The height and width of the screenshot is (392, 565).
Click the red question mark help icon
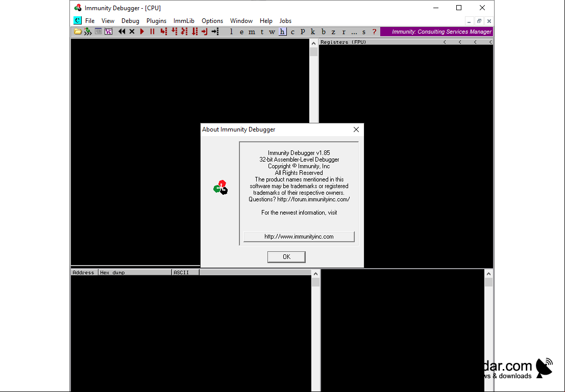tap(375, 32)
